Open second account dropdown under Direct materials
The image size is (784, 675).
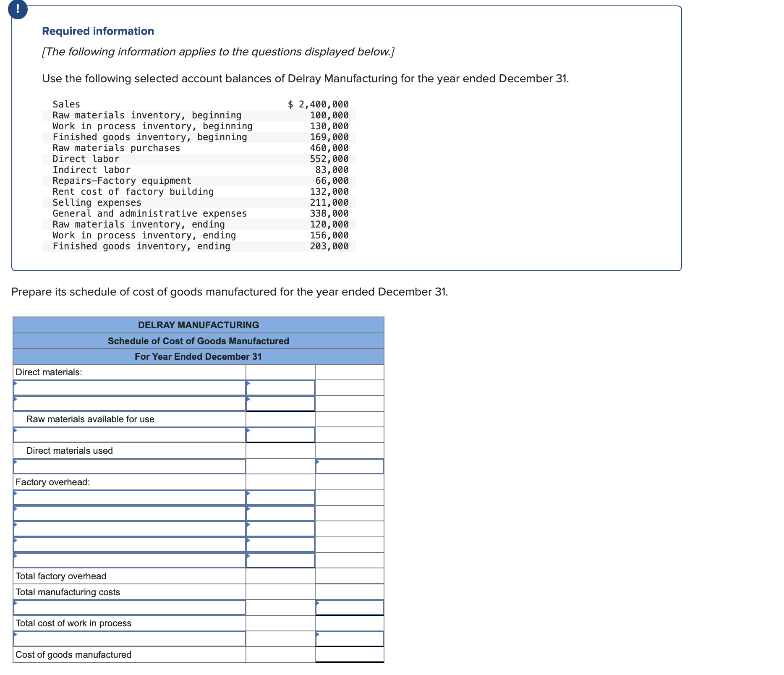129,403
